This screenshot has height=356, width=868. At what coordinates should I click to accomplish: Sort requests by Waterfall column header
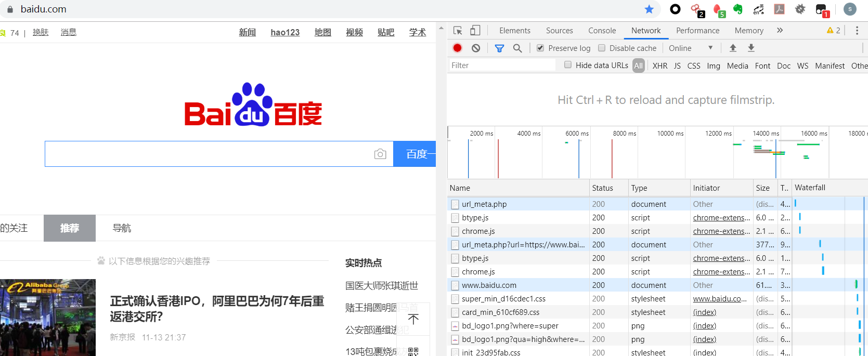tap(830, 188)
